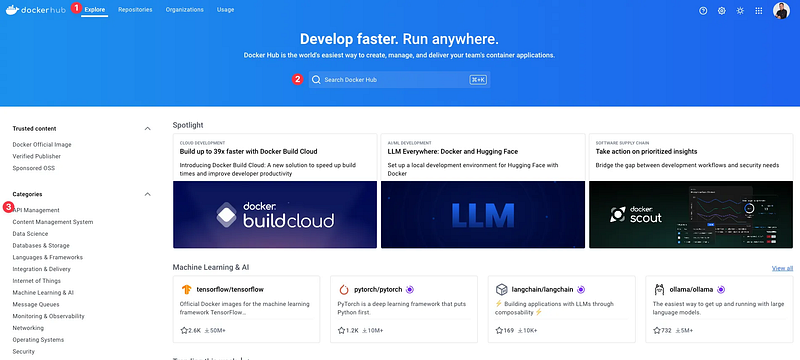Open the Docker Build Cloud banner image
The height and width of the screenshot is (360, 800).
(x=275, y=215)
